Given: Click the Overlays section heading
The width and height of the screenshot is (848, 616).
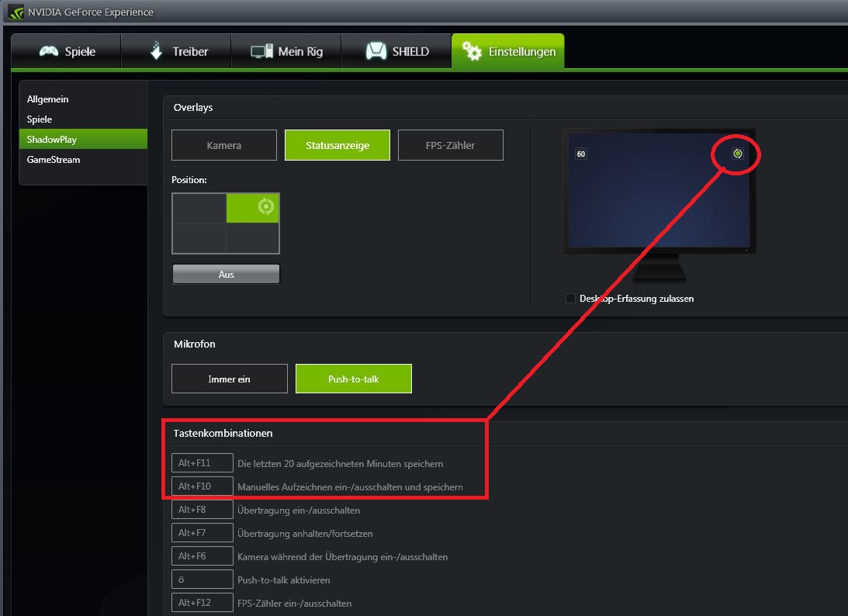Looking at the screenshot, I should (193, 107).
